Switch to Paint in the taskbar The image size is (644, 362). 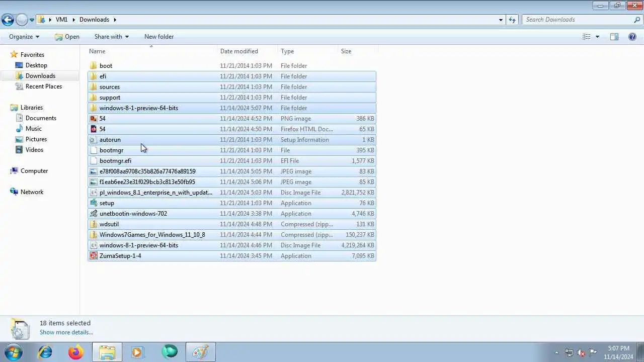pos(201,352)
